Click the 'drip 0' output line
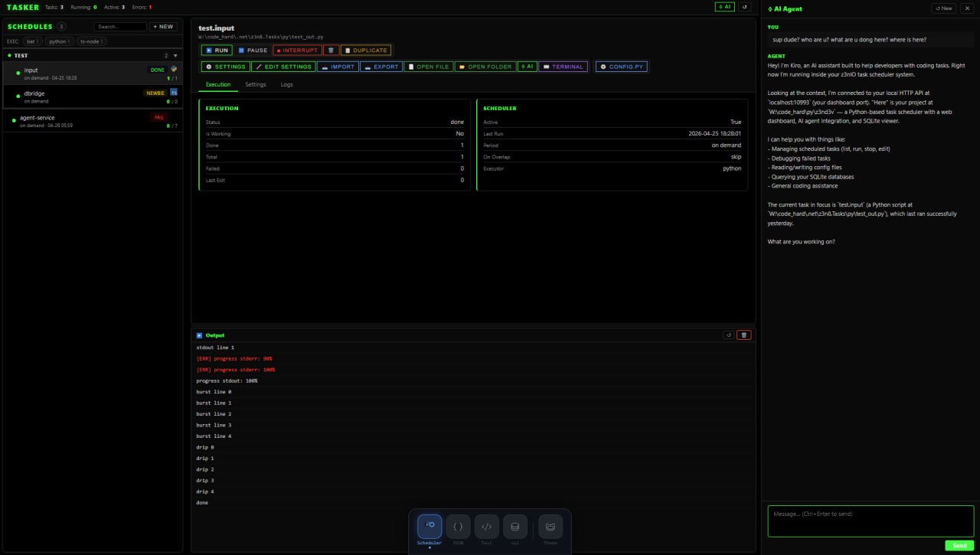980x555 pixels. click(205, 447)
